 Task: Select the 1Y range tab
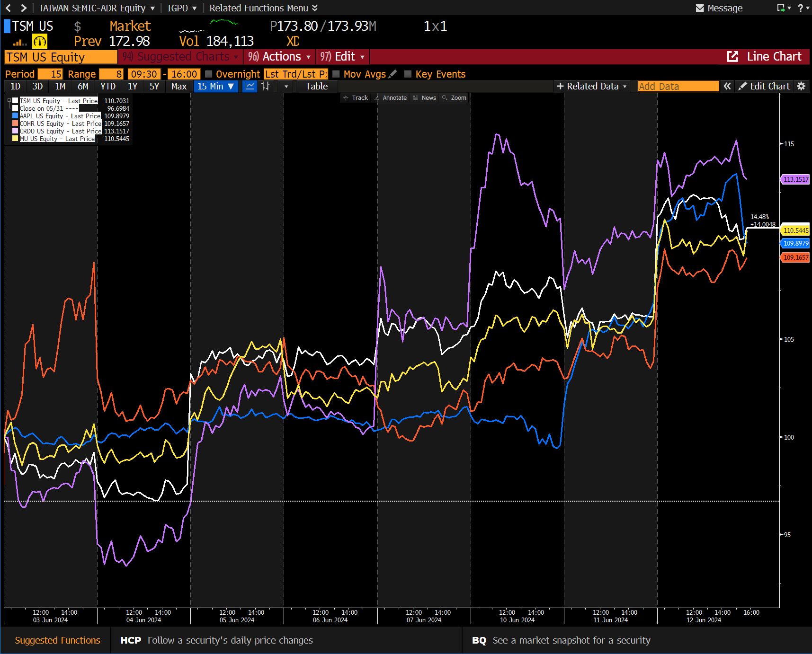133,86
